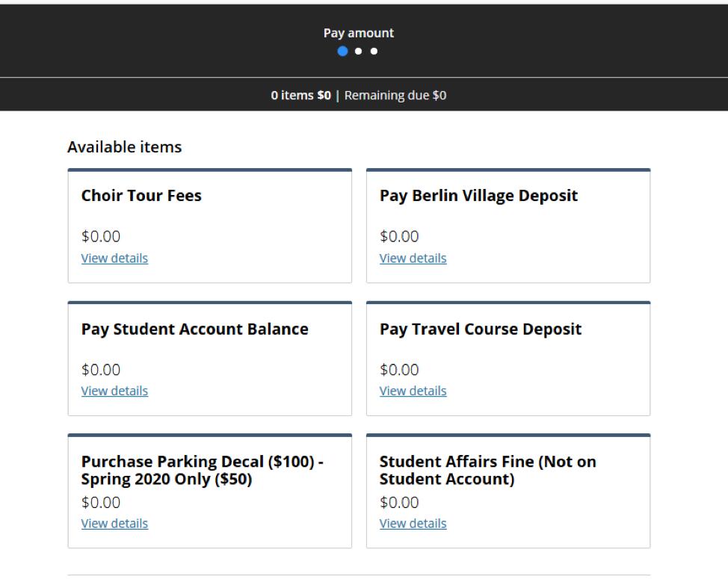Screen dimensions: 728x579
Task: Click the $0.00 amount under Choir Tour Fees
Action: coord(100,237)
